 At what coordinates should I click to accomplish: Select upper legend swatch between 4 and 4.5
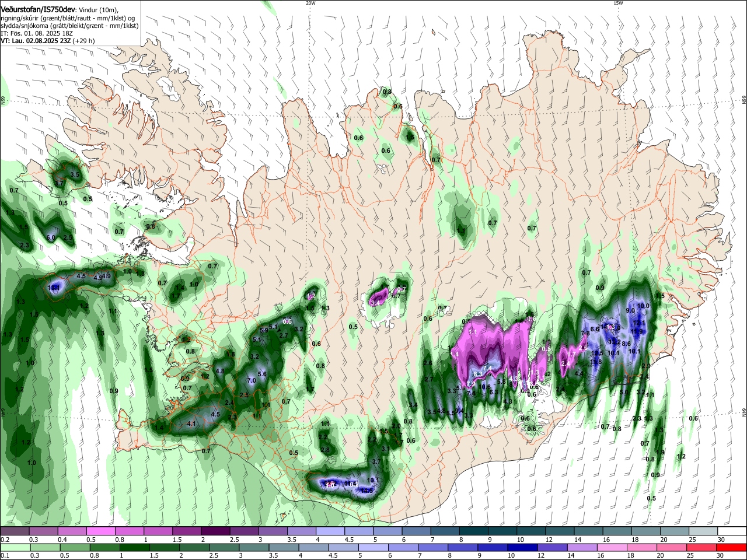329,531
